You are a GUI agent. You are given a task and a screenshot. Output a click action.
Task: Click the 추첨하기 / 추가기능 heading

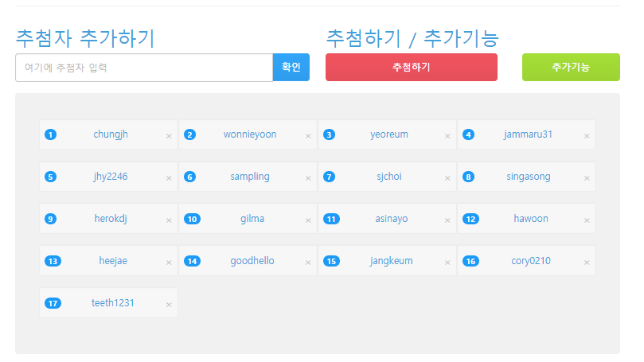point(412,38)
